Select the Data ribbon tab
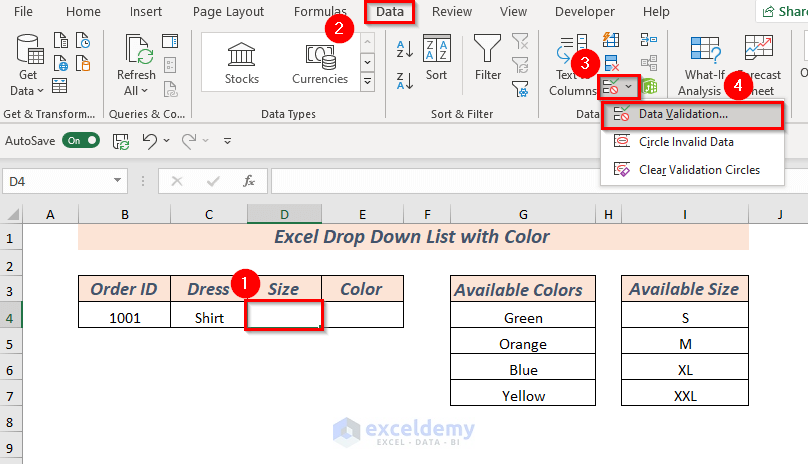Image resolution: width=808 pixels, height=464 pixels. pos(390,11)
